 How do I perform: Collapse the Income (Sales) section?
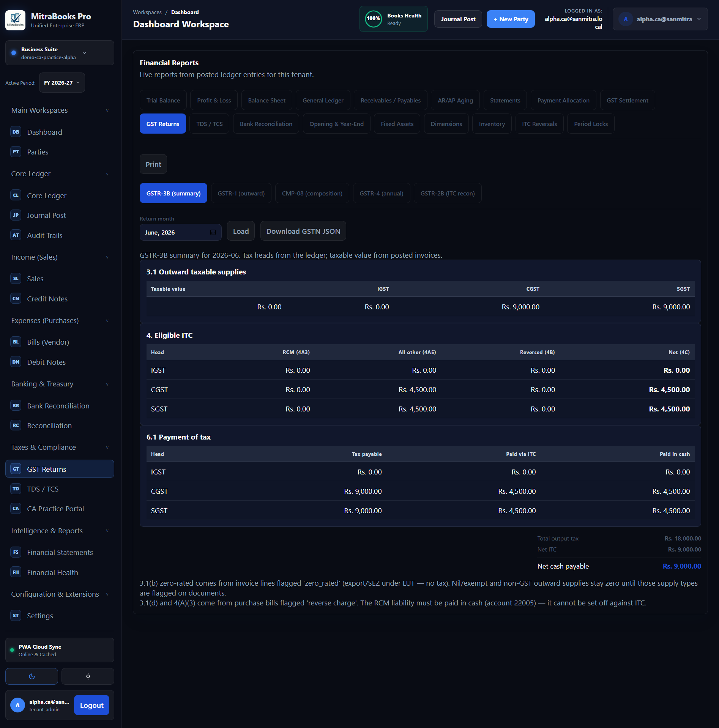[60, 257]
